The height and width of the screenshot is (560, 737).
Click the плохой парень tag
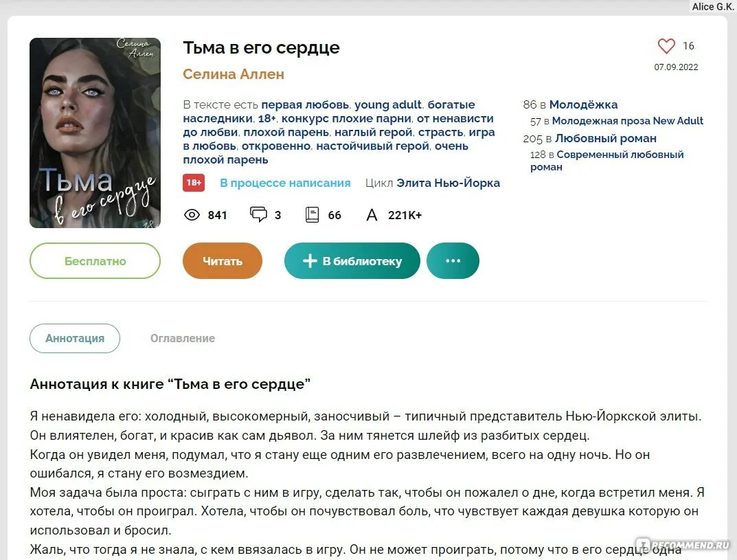point(286,132)
